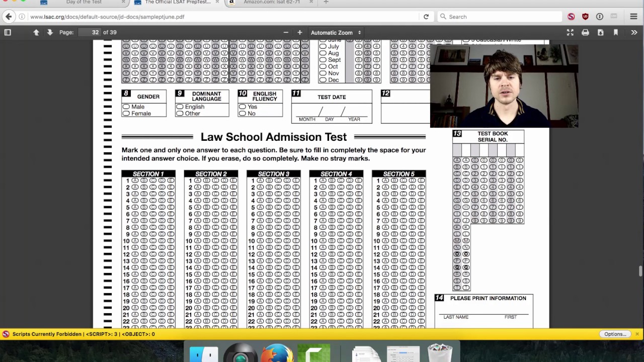Fill the Yes English fluency bubble
The height and width of the screenshot is (362, 644).
click(x=243, y=107)
